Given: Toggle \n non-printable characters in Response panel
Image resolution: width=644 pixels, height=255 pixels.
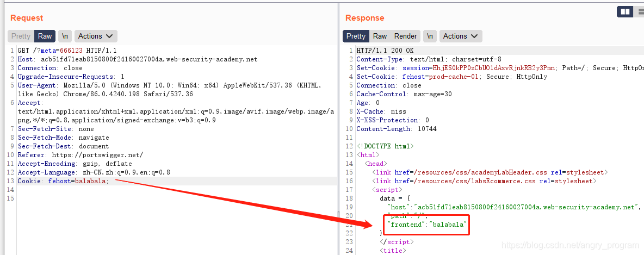Looking at the screenshot, I should click(430, 36).
